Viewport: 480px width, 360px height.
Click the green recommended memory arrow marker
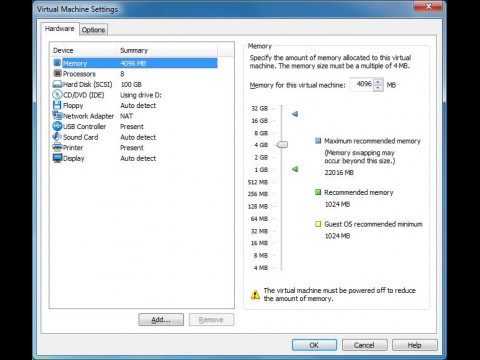(x=295, y=169)
